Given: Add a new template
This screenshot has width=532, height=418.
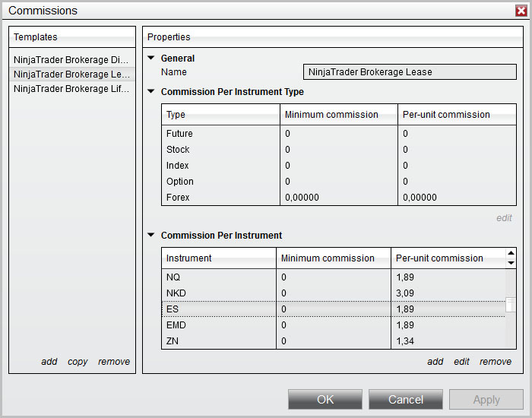Looking at the screenshot, I should pos(49,362).
